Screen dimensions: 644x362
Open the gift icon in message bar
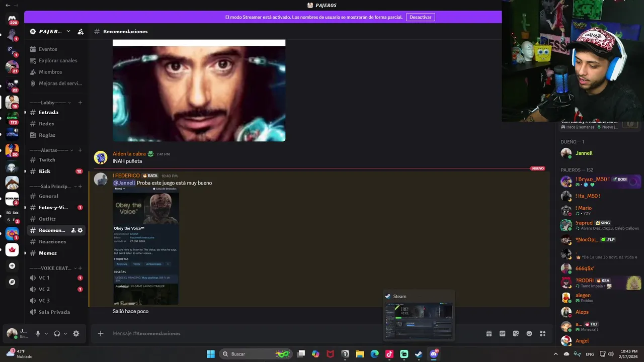point(489,333)
